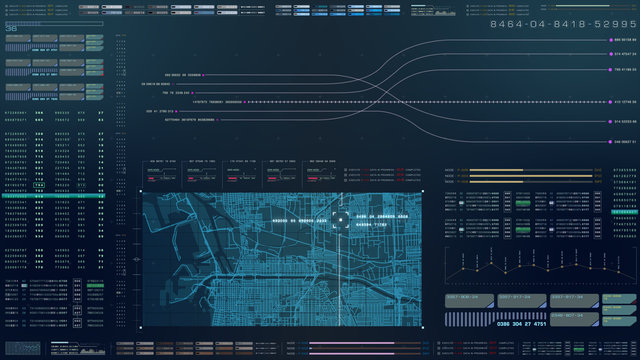Image resolution: width=640 pixels, height=360 pixels.
Task: Click the 0386 304 27 4751 readout
Action: point(521,324)
